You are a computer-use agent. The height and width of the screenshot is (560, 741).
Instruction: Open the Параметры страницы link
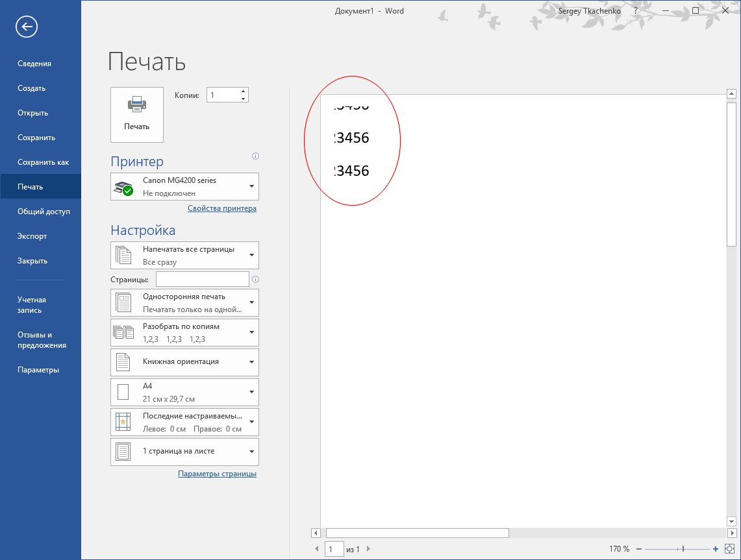tap(218, 474)
